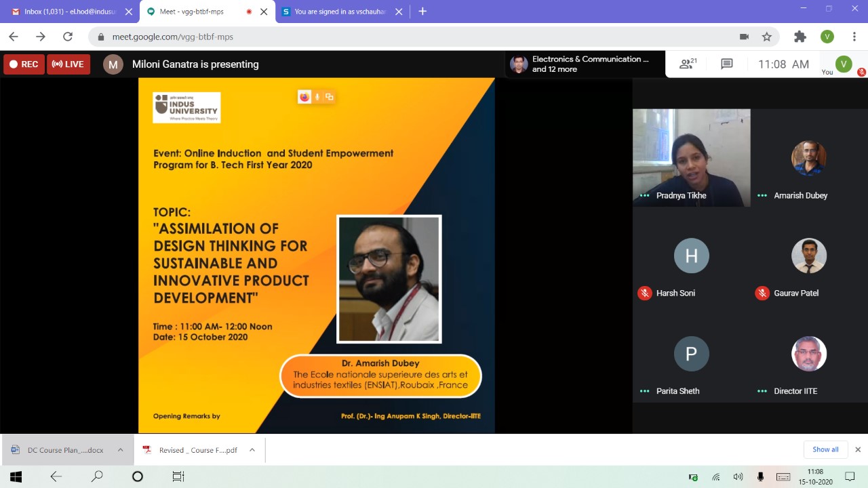Screen dimensions: 868x488
Task: Bookmark this page with the star icon
Action: 766,37
